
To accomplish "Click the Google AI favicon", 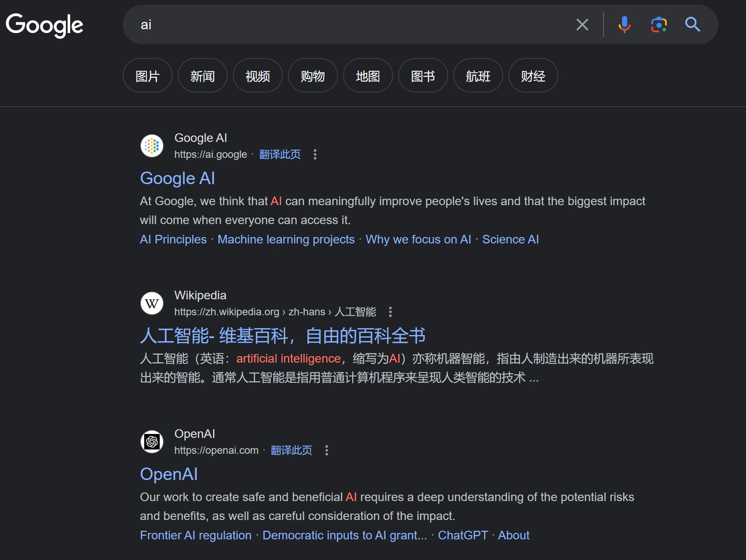I will (x=152, y=146).
